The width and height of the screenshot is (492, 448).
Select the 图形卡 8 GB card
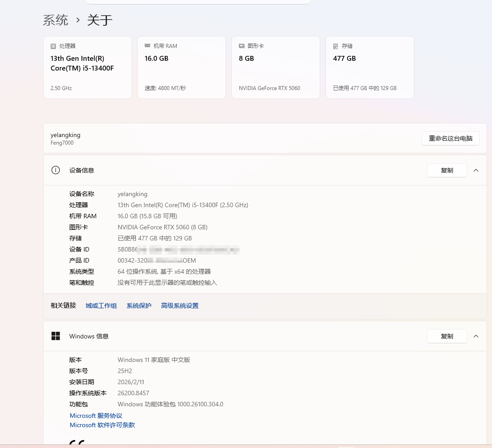pos(275,67)
